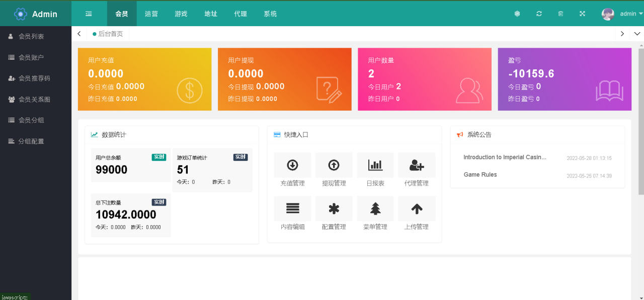The height and width of the screenshot is (300, 644).
Task: Open the Game Rules announcement
Action: (x=480, y=175)
